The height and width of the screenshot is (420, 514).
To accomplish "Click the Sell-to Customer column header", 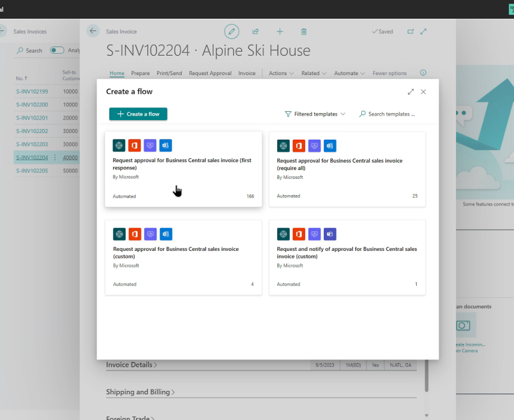I will pyautogui.click(x=71, y=76).
